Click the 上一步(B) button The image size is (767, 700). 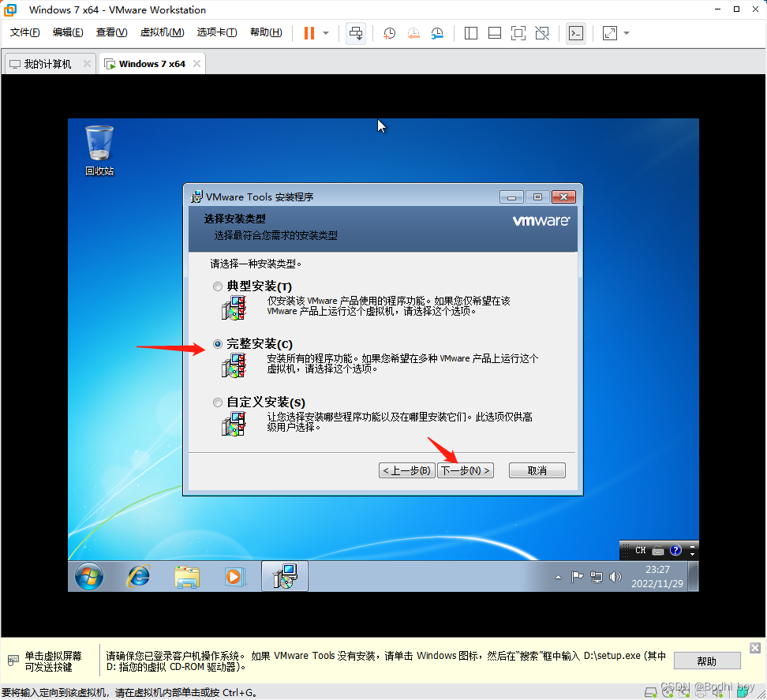click(407, 470)
